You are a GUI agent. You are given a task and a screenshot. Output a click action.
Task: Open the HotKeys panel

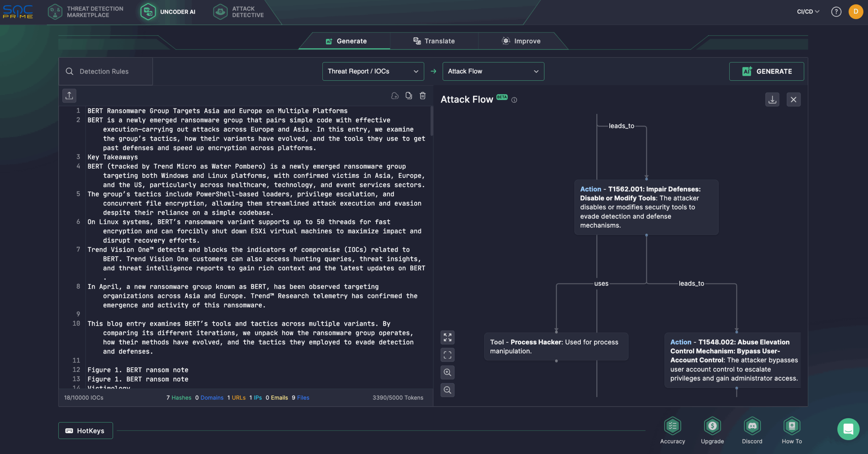[x=85, y=431]
